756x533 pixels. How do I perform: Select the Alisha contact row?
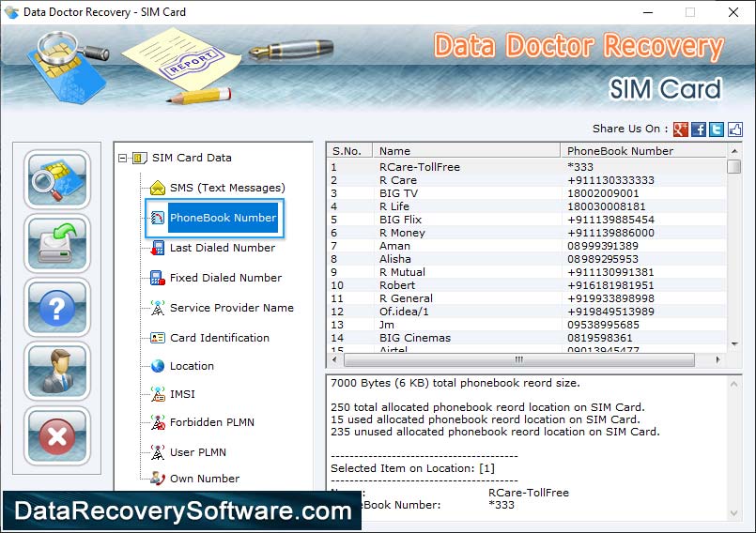pyautogui.click(x=527, y=259)
